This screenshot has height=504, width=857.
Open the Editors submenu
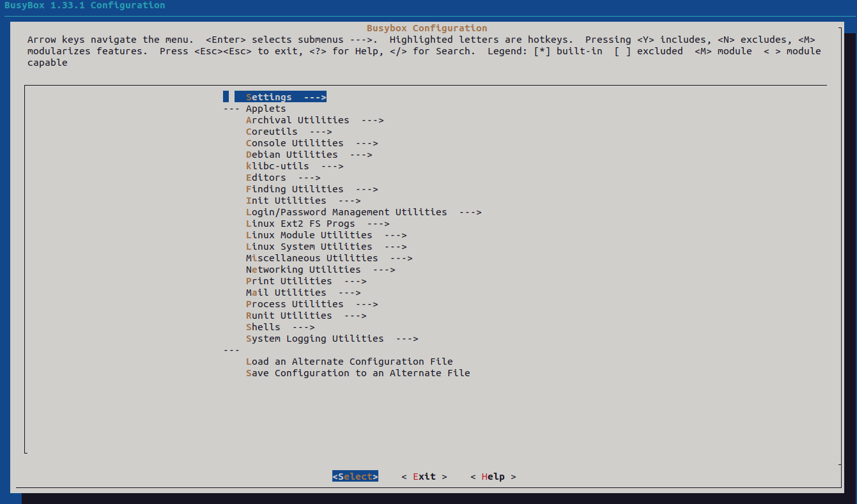tap(283, 178)
